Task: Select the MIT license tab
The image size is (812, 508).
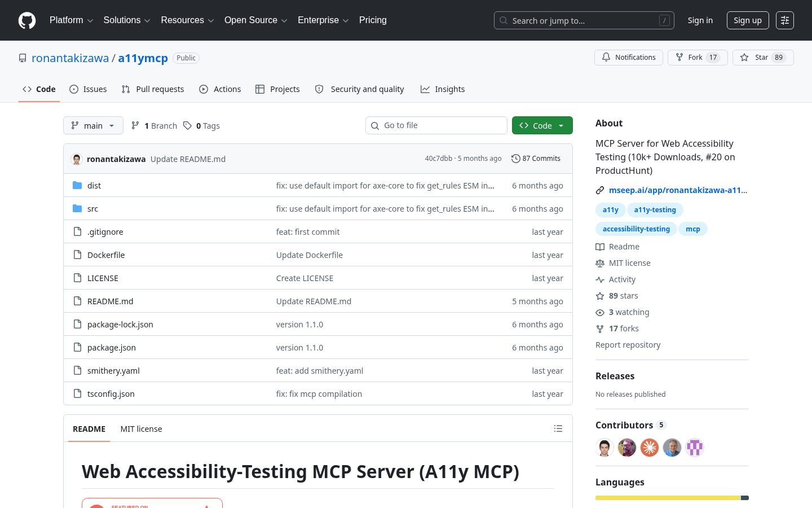Action: (141, 429)
